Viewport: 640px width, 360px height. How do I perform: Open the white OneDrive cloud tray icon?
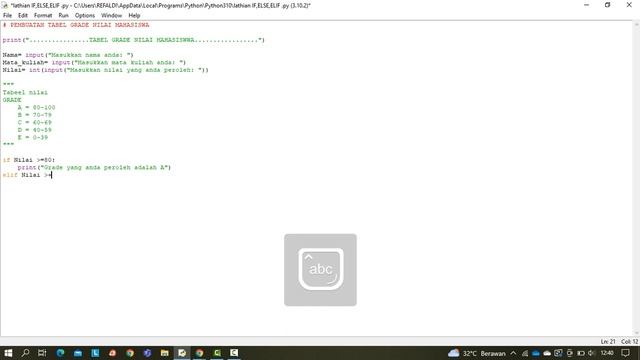pyautogui.click(x=547, y=353)
